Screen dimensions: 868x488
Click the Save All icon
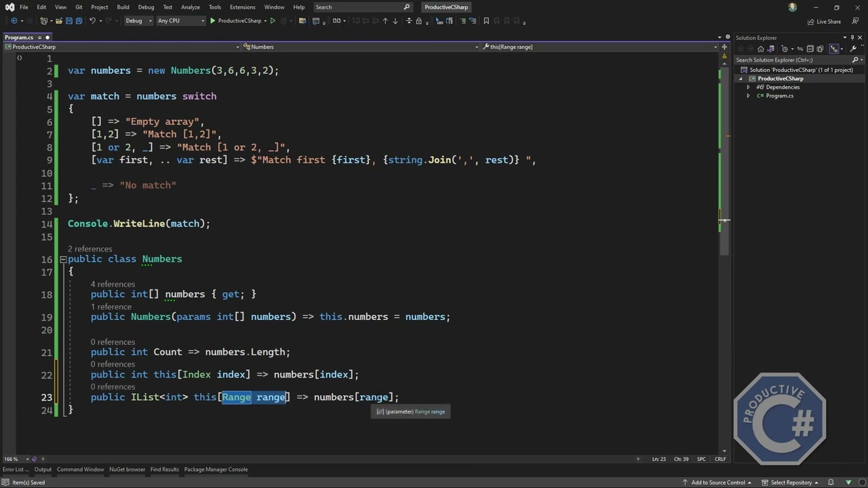(x=79, y=20)
